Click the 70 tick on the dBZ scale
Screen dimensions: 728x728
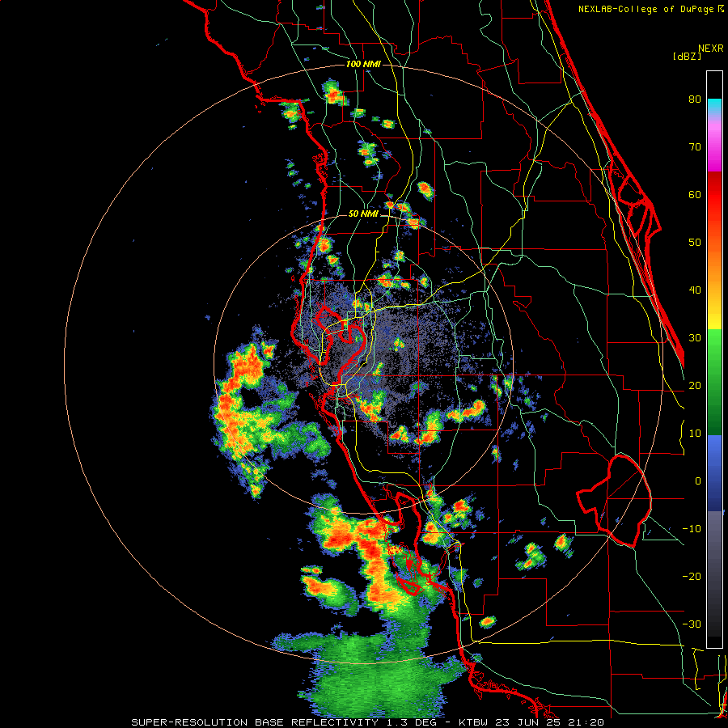point(695,146)
